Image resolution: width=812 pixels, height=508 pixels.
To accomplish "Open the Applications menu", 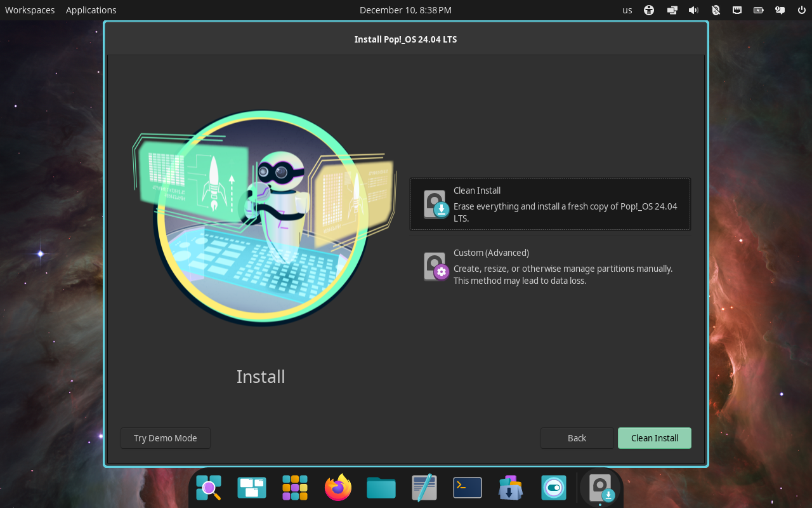I will [91, 10].
